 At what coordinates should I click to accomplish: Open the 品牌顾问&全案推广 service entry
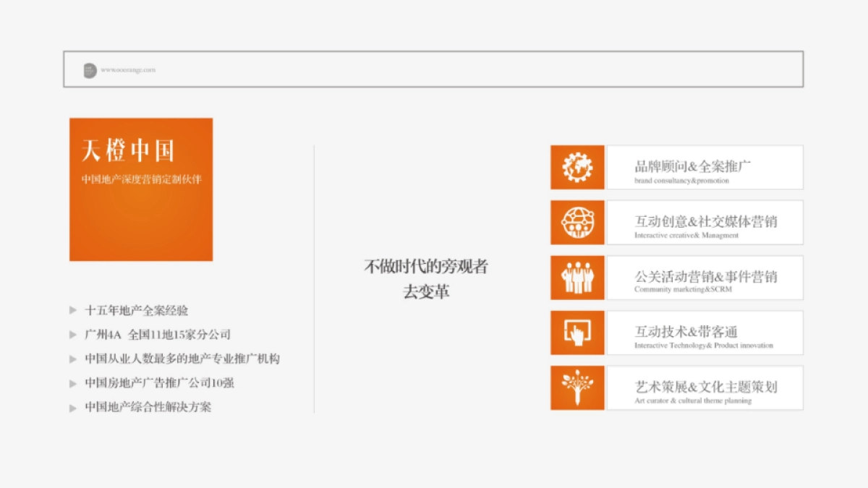[705, 167]
